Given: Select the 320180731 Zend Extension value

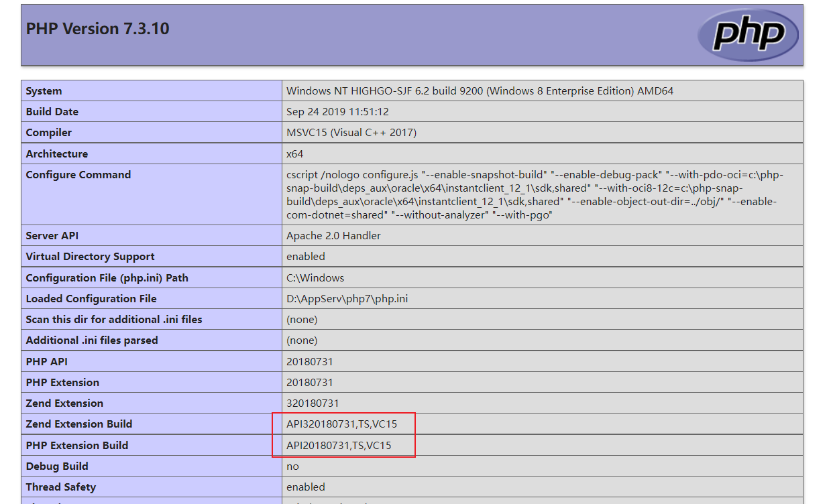Looking at the screenshot, I should (313, 403).
